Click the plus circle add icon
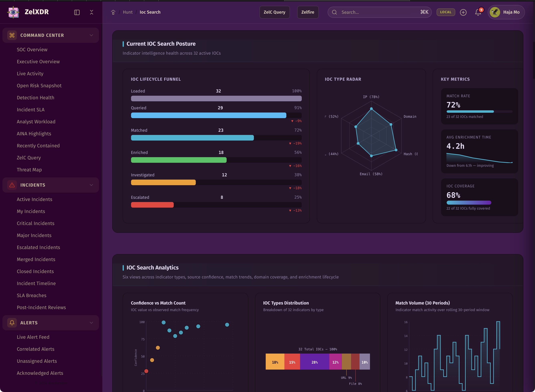535x392 pixels. coord(463,12)
